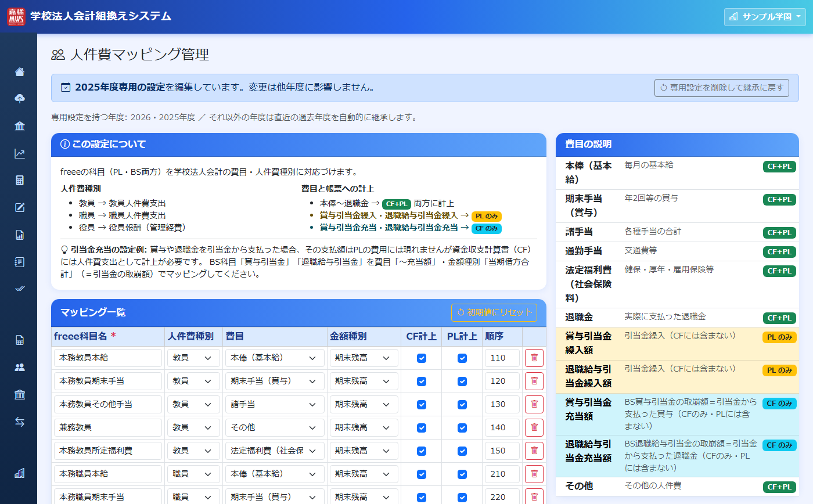Open the bank icon just below people icon
Image resolution: width=813 pixels, height=504 pixels.
point(20,395)
